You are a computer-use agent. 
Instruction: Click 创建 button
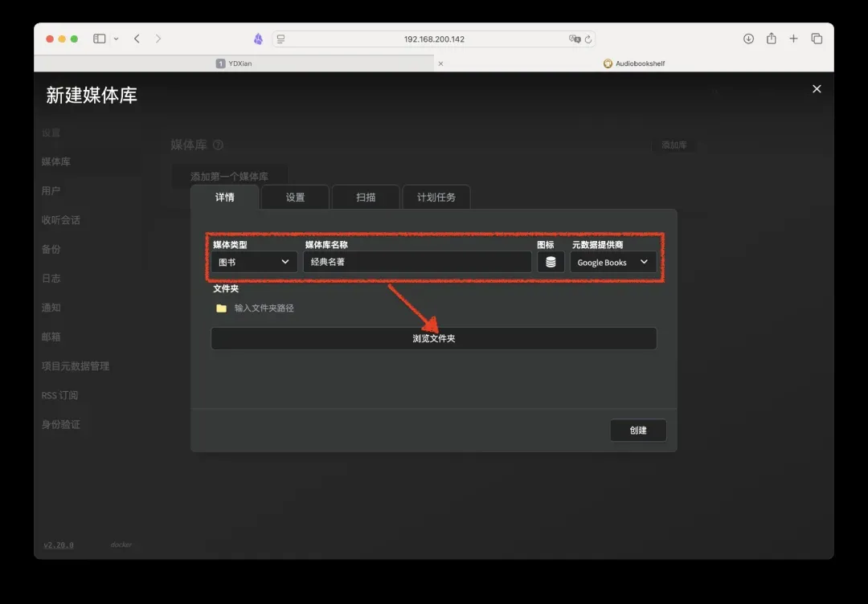tap(638, 430)
